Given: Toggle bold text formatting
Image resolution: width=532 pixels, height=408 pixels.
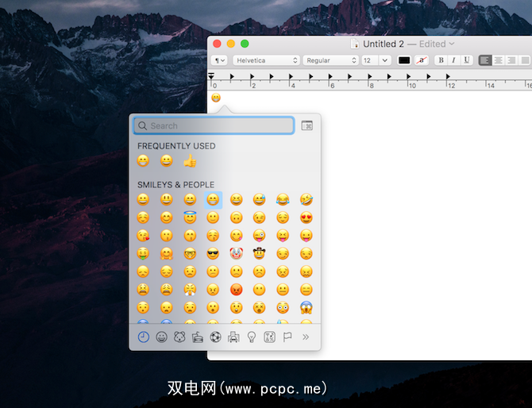Looking at the screenshot, I should pyautogui.click(x=440, y=60).
